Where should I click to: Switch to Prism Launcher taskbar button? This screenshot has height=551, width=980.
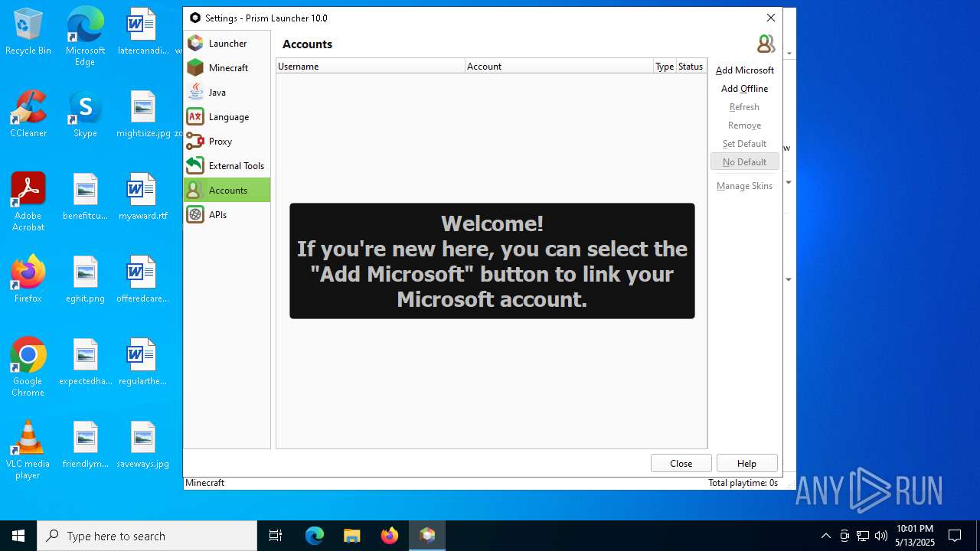427,536
